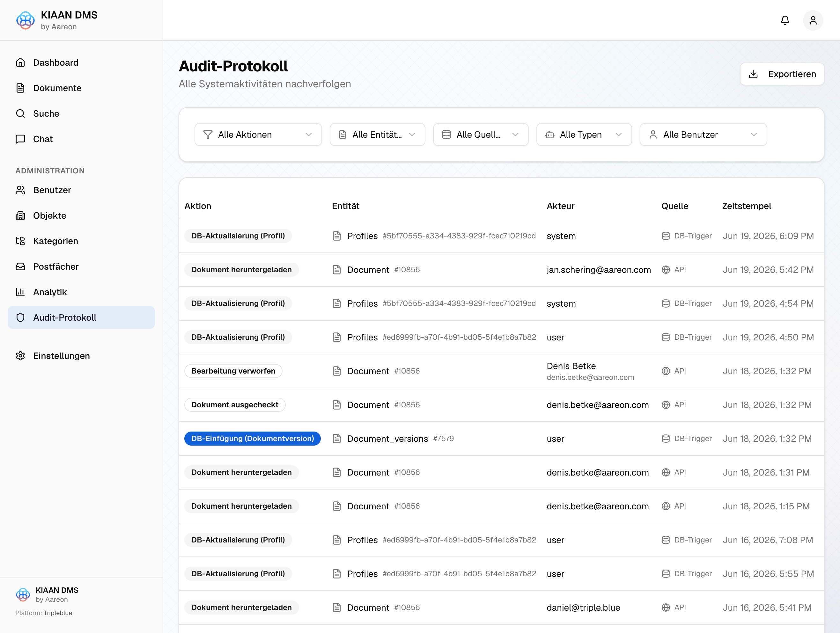Click the Kategorien tree icon

coord(20,241)
